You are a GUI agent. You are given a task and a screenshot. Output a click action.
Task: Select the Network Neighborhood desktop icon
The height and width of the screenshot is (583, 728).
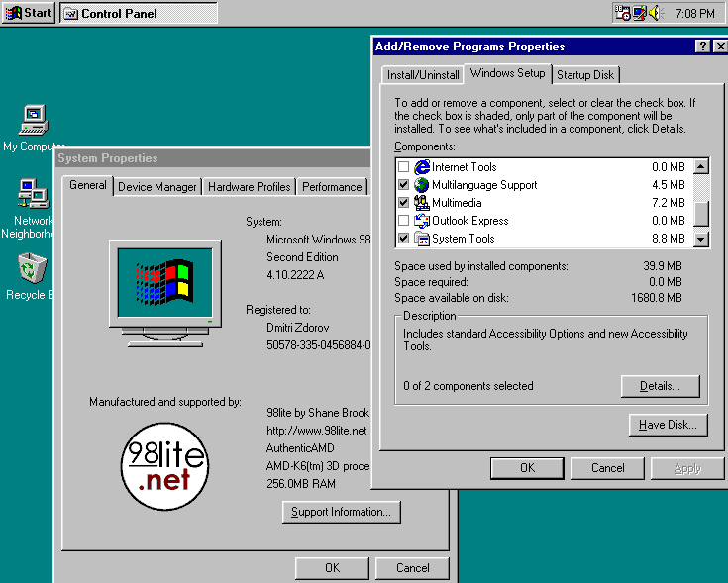click(x=28, y=209)
